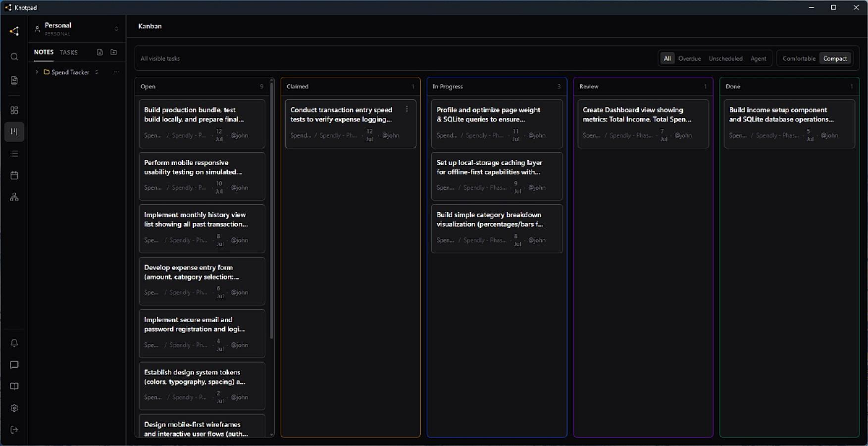Minimize the Knotpad window

pos(811,7)
